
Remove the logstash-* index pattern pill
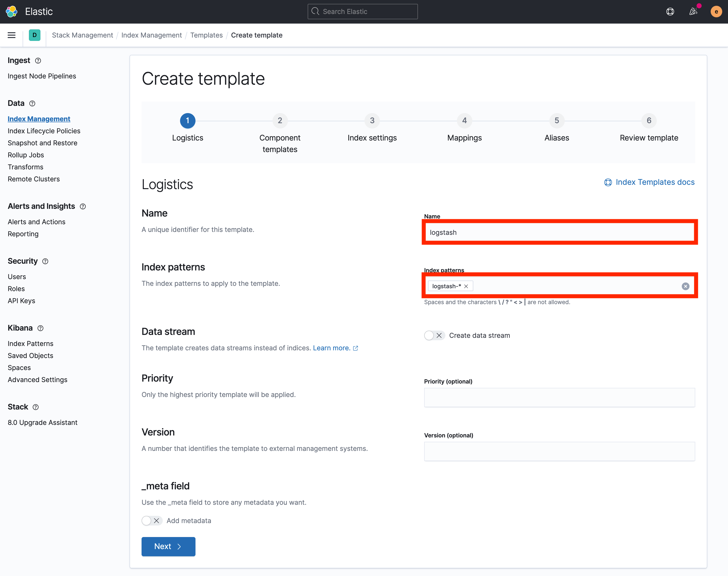tap(466, 286)
